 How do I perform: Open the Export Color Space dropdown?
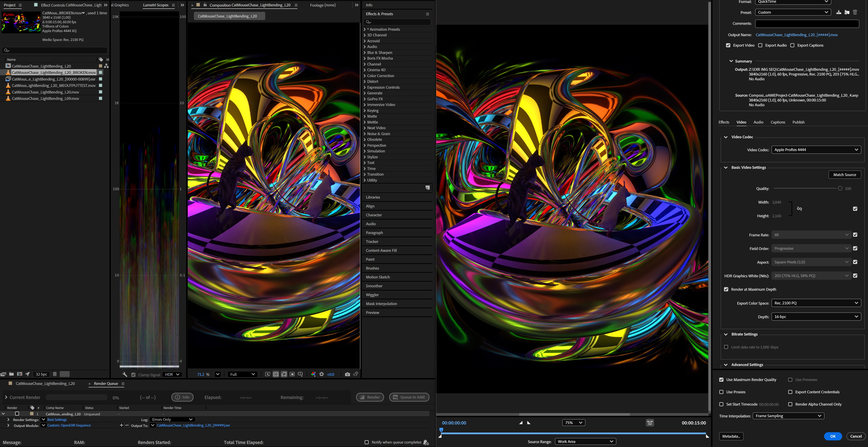pyautogui.click(x=816, y=303)
